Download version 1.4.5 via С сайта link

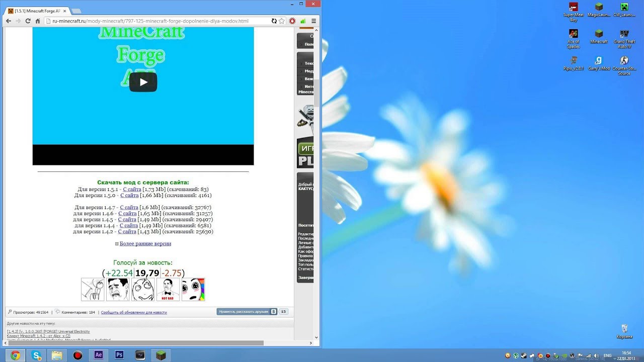pyautogui.click(x=127, y=219)
